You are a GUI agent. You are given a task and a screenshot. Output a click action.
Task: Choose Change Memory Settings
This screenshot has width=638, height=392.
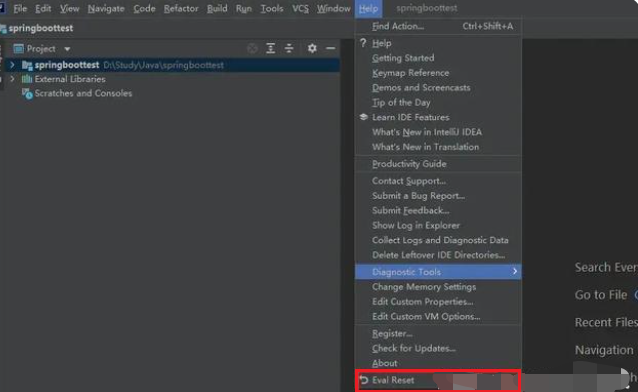pyautogui.click(x=438, y=287)
